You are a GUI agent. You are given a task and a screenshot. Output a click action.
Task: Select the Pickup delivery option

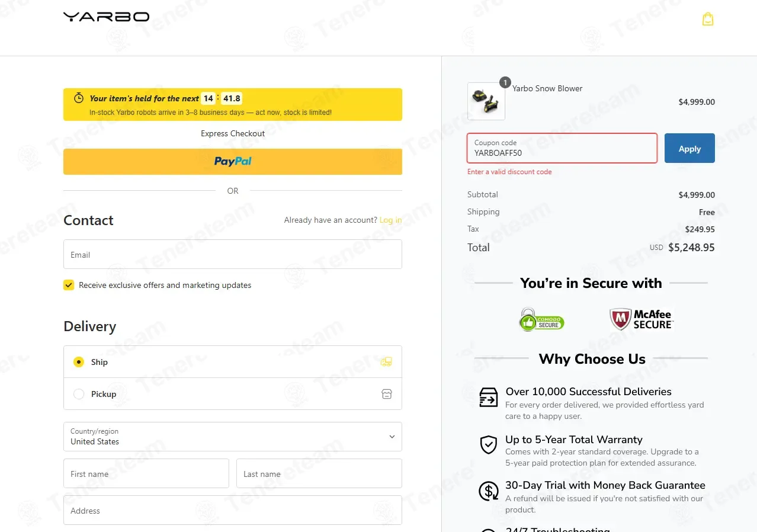click(x=79, y=394)
